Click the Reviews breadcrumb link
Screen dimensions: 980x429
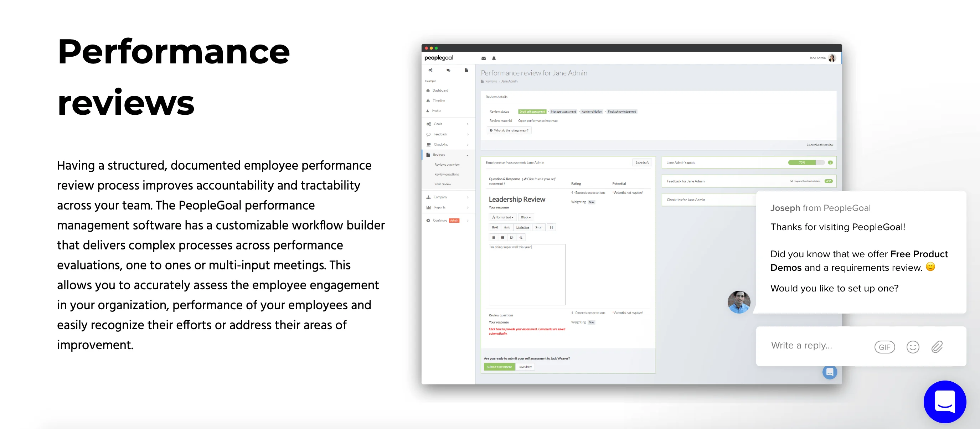491,81
